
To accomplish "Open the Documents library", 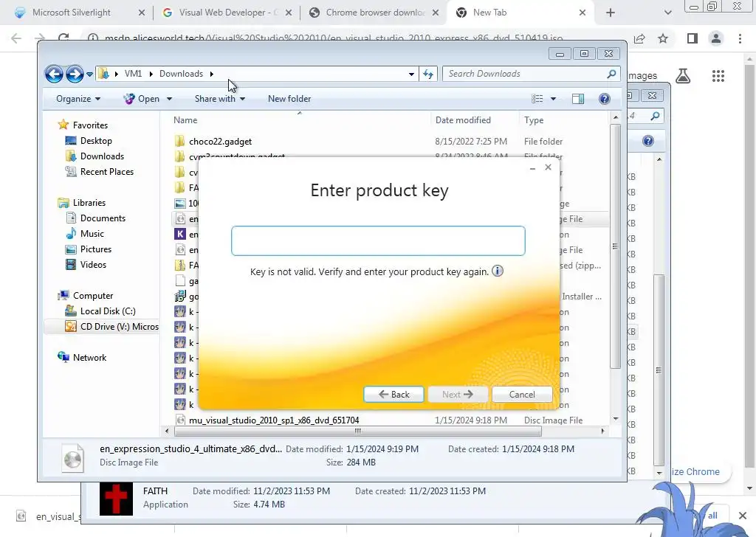I will pyautogui.click(x=103, y=218).
